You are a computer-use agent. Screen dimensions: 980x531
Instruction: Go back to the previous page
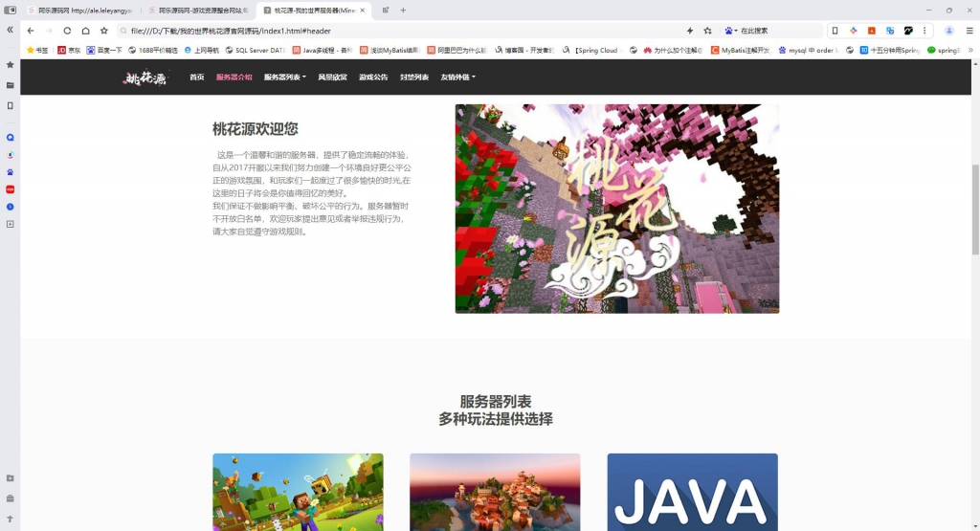(31, 31)
